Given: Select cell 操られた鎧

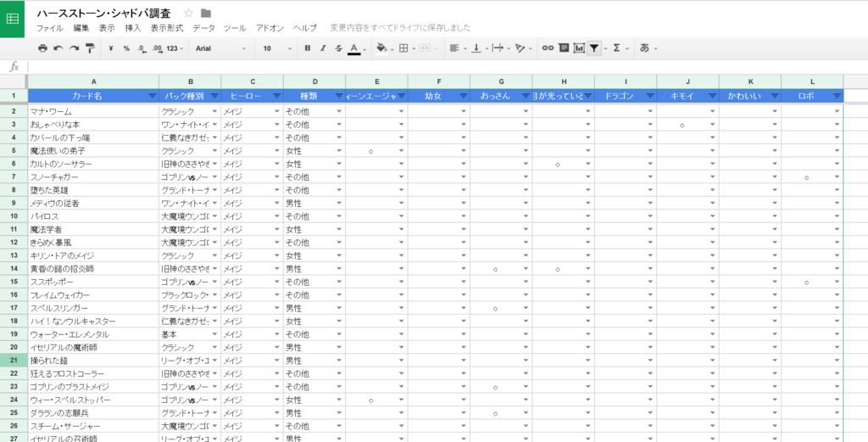Looking at the screenshot, I should pyautogui.click(x=93, y=361).
